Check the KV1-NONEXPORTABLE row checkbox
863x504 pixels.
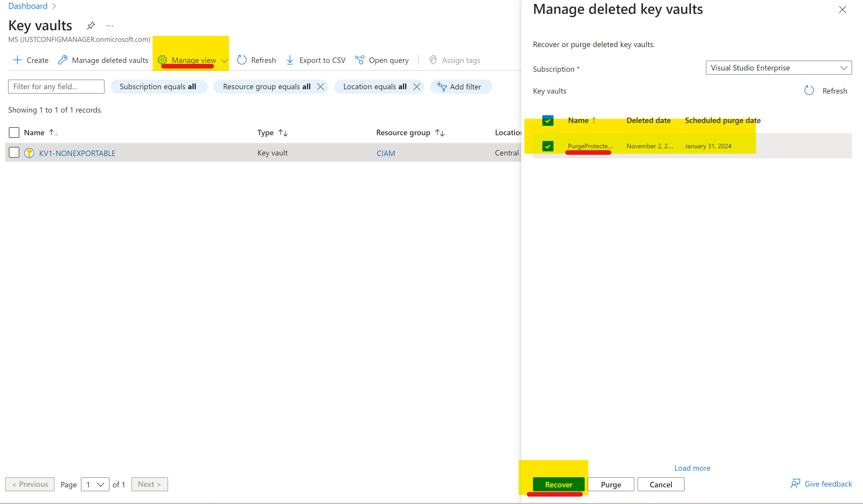click(14, 152)
